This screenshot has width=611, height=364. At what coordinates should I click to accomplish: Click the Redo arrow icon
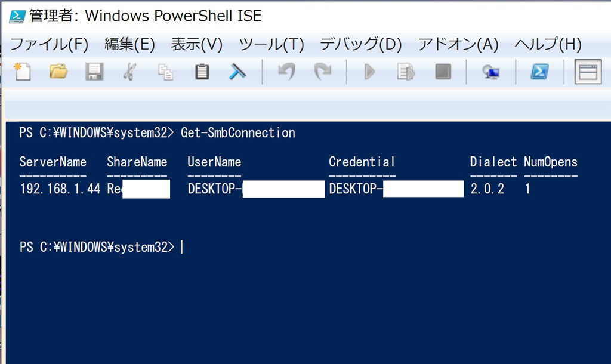point(323,72)
